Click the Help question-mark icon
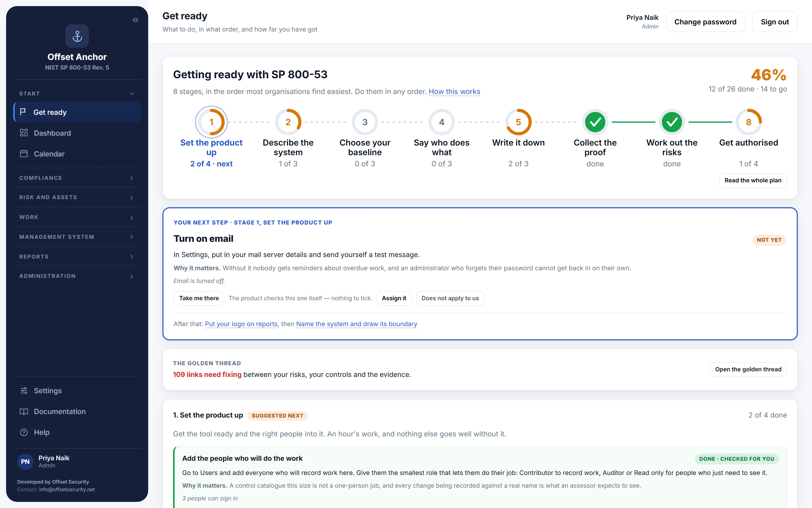812x508 pixels. click(x=24, y=432)
